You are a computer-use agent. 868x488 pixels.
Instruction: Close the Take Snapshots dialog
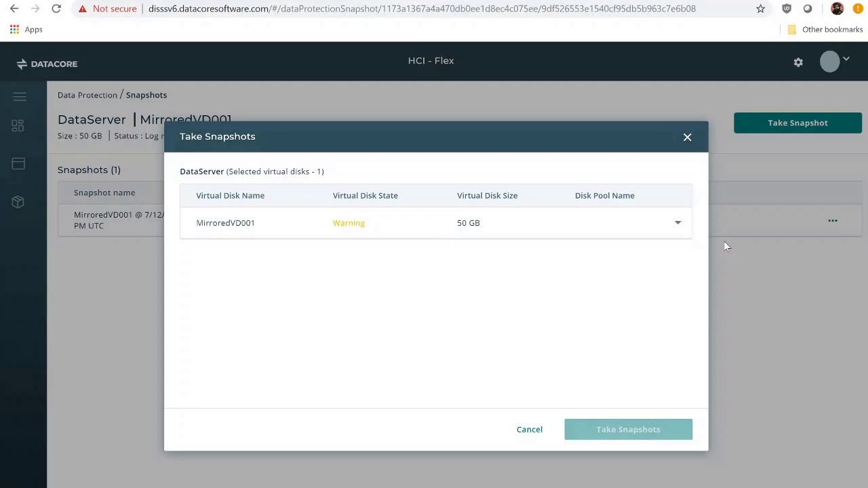(687, 137)
